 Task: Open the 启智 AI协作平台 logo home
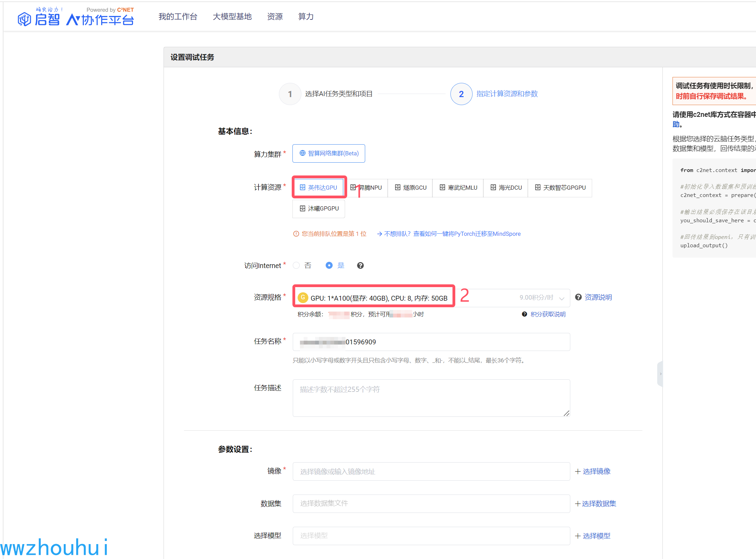76,17
